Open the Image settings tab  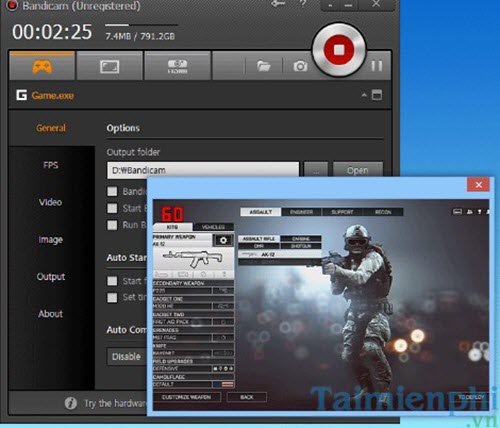point(50,239)
